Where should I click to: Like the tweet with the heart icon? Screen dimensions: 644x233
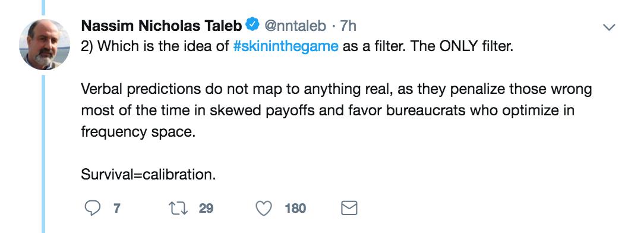264,209
